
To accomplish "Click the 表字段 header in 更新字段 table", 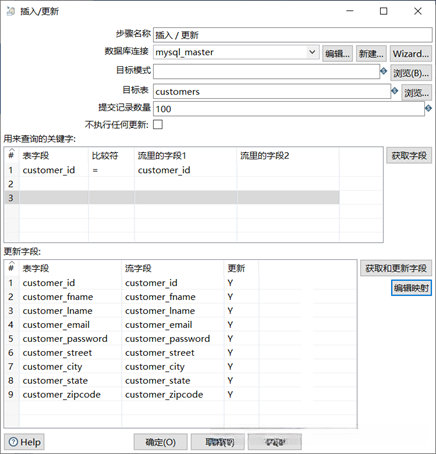I will 36,268.
